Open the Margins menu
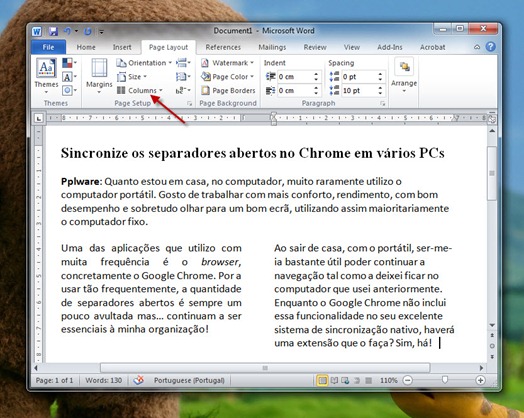The image size is (524, 418). (x=99, y=77)
